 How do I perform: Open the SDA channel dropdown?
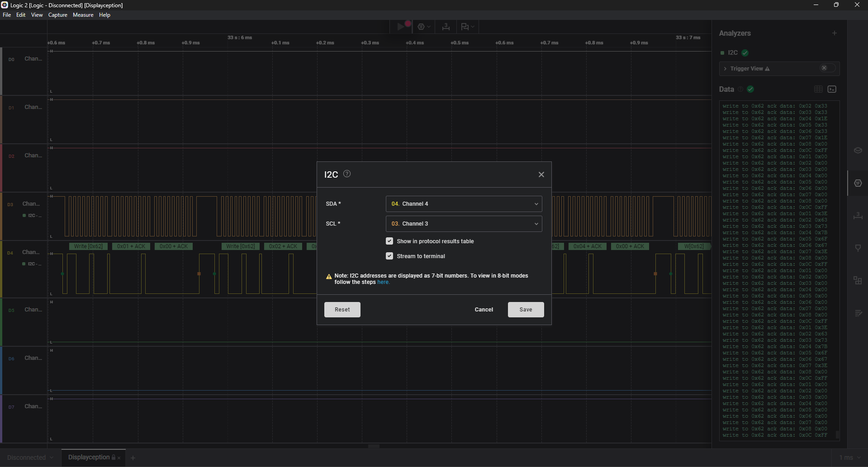(x=464, y=204)
